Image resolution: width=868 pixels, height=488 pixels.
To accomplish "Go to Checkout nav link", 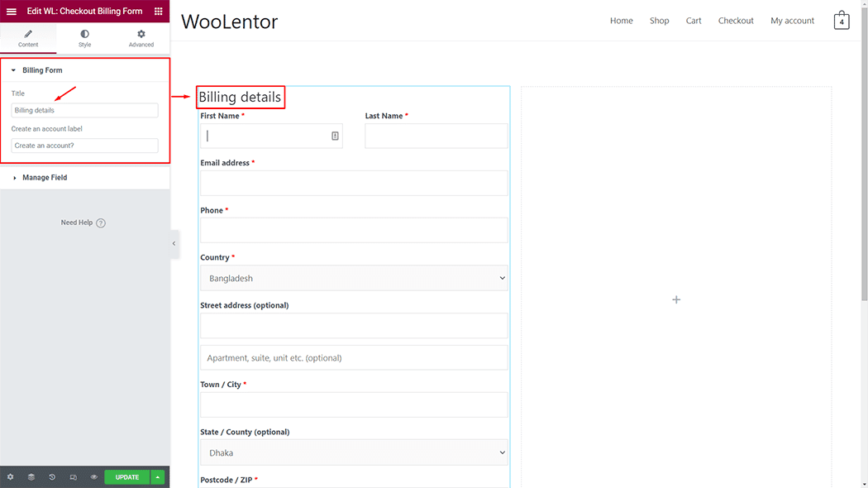I will tap(736, 21).
